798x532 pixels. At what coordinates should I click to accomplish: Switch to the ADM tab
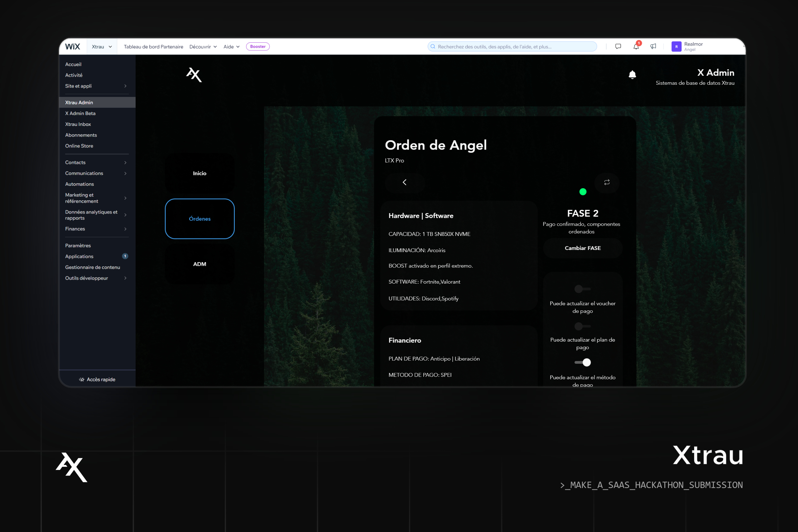tap(199, 264)
